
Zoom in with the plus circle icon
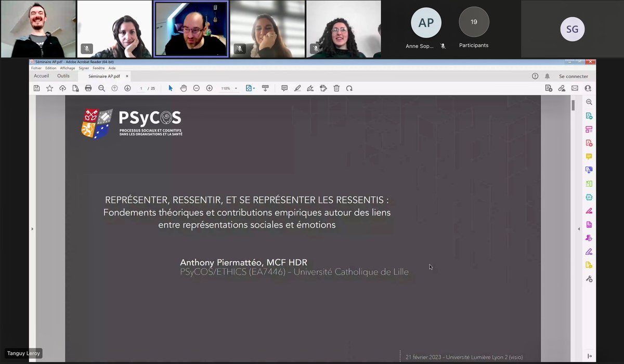(210, 88)
